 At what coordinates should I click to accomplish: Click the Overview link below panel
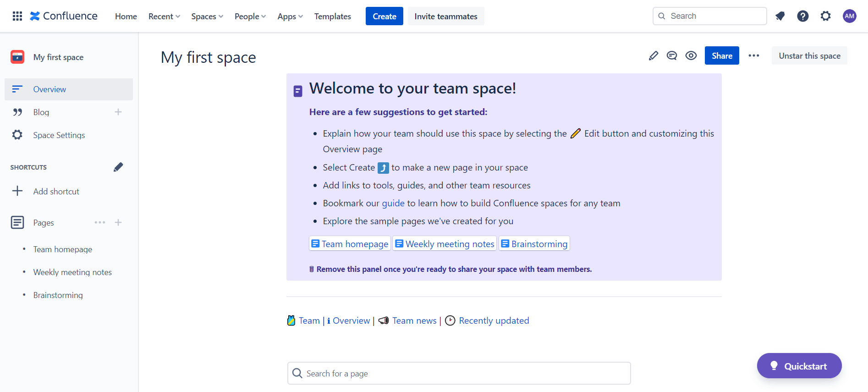click(x=351, y=320)
